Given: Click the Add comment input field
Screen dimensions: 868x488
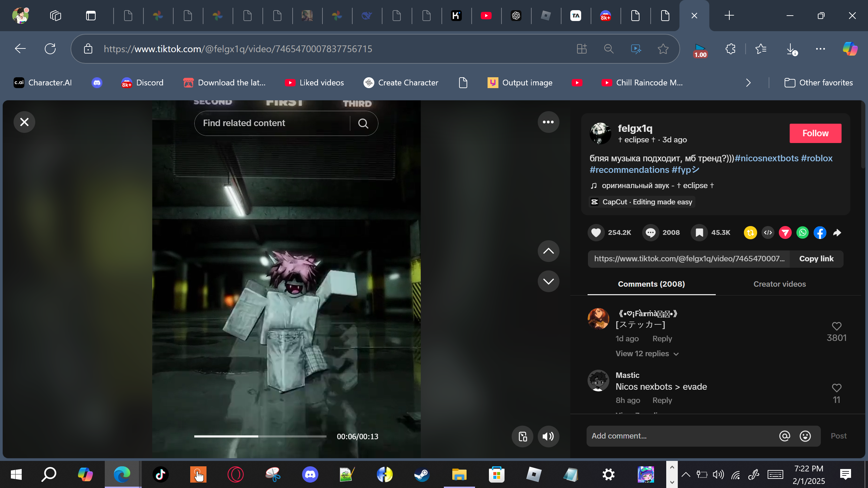Looking at the screenshot, I should click(682, 436).
